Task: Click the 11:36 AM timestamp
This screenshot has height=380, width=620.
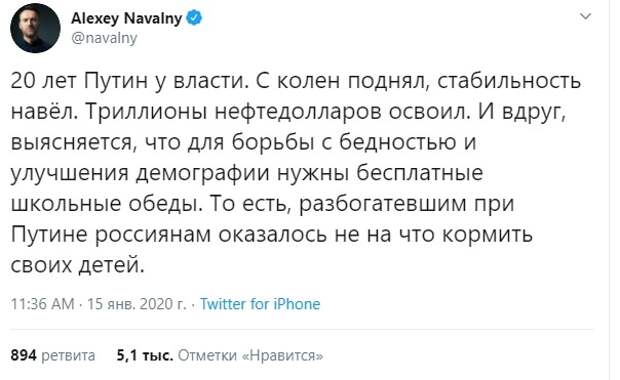Action: point(43,304)
